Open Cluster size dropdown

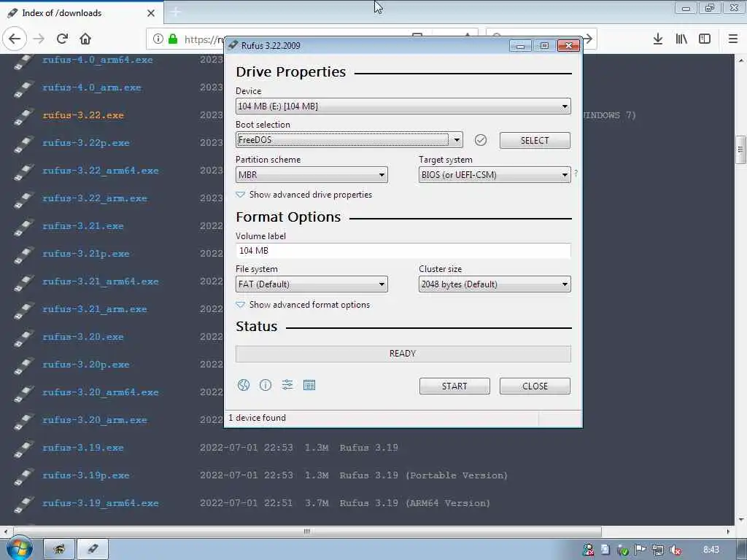(495, 284)
